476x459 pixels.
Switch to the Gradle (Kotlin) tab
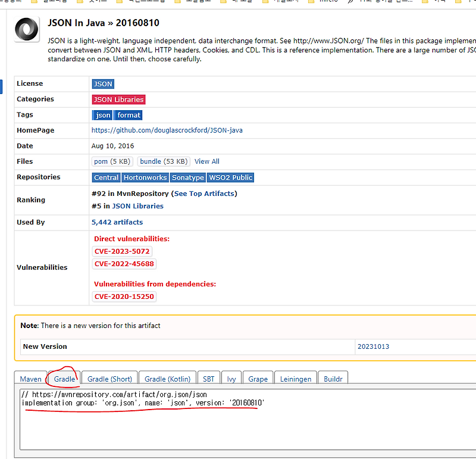pyautogui.click(x=168, y=379)
